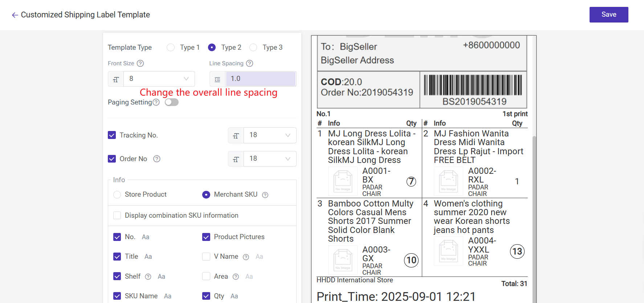Check the V Name checkbox
This screenshot has width=644, height=303.
[x=206, y=257]
